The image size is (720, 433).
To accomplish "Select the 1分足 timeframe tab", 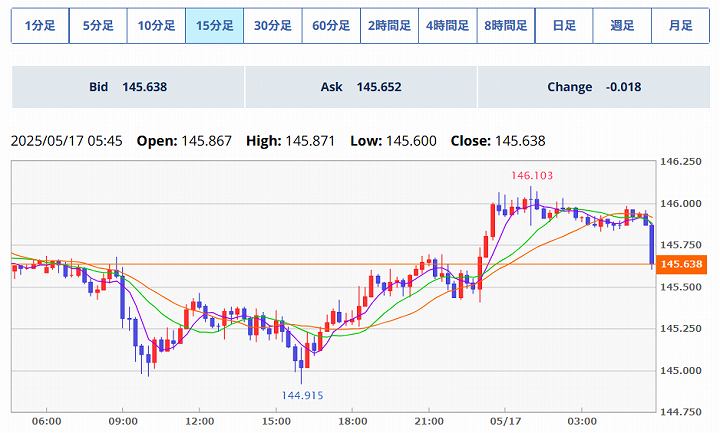I will 40,25.
